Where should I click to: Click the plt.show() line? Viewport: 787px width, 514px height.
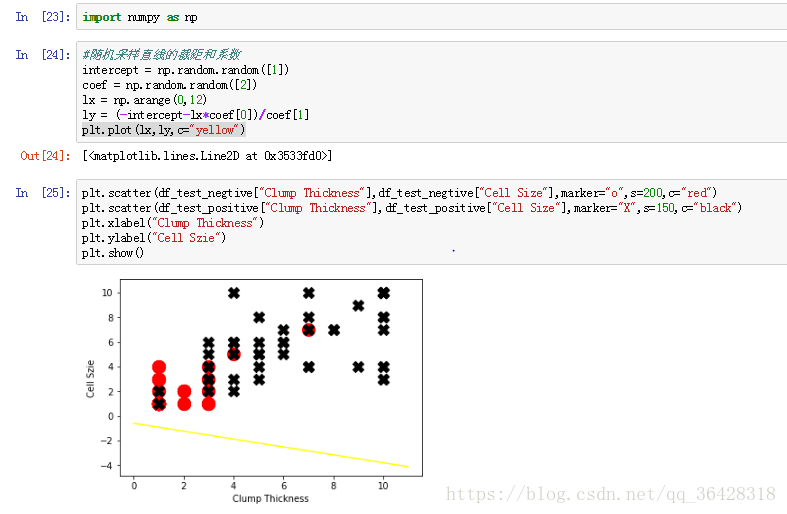point(113,253)
